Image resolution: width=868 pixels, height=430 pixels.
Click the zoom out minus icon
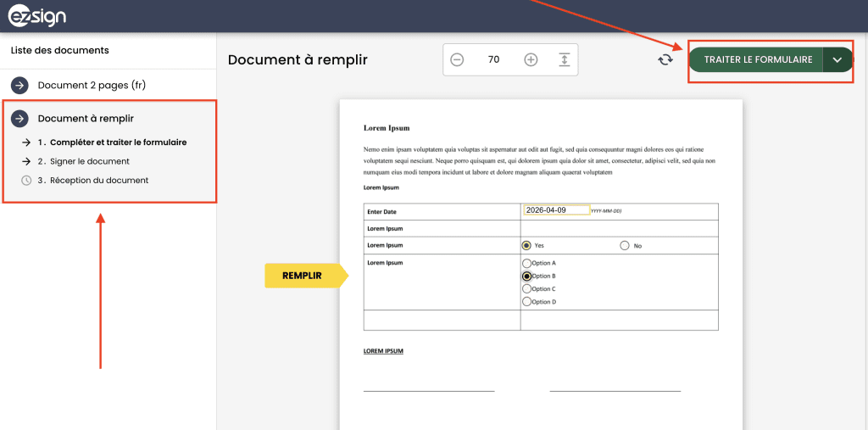coord(457,59)
